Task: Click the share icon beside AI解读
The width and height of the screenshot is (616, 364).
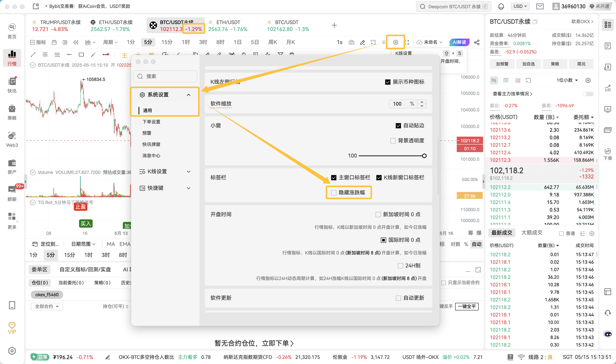Action: tap(477, 42)
